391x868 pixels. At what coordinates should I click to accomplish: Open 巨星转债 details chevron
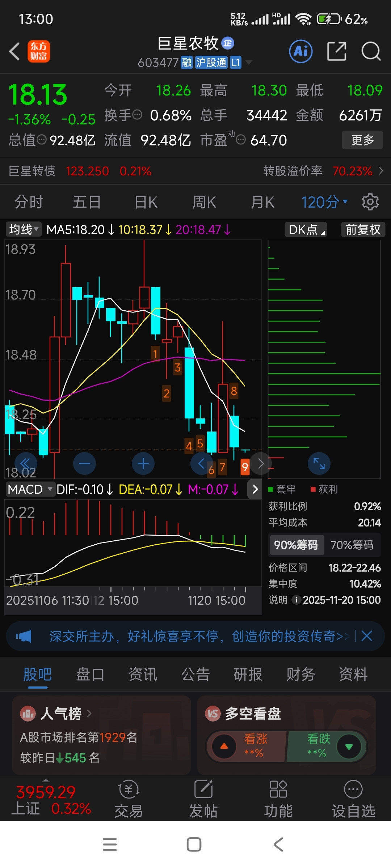[x=381, y=171]
